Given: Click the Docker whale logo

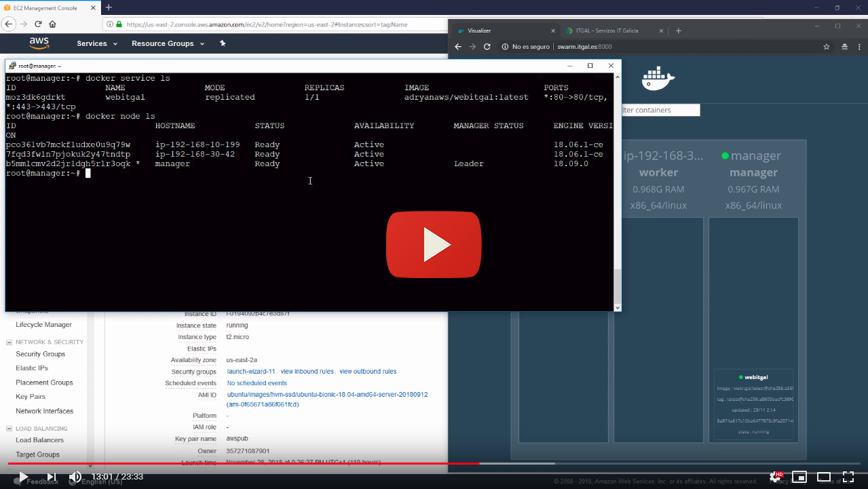Looking at the screenshot, I should tap(658, 79).
